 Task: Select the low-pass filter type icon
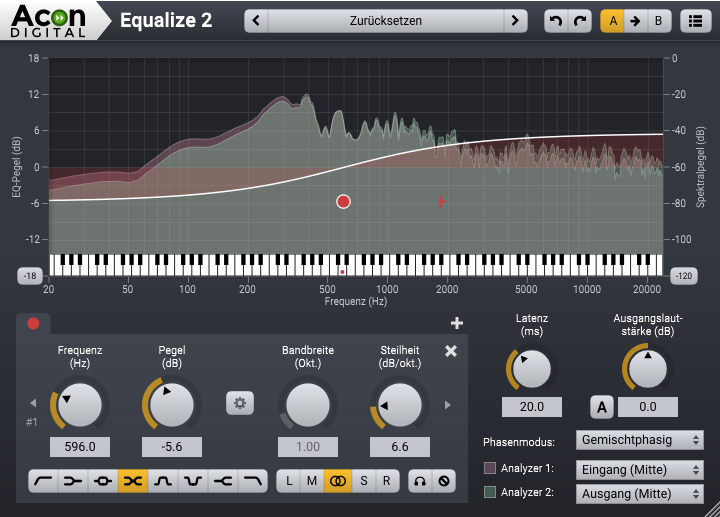tap(255, 481)
